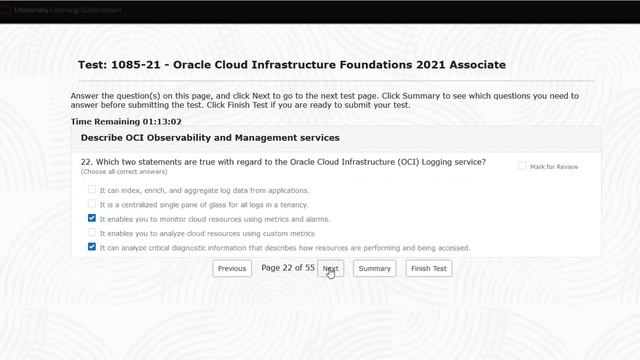Go to the Previous question page
Image resolution: width=640 pixels, height=360 pixels.
click(x=232, y=269)
